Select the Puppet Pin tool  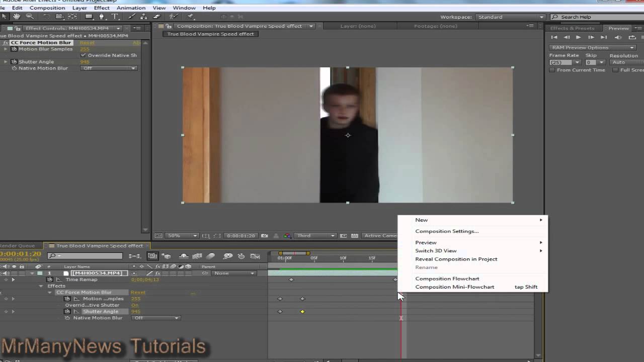(191, 17)
